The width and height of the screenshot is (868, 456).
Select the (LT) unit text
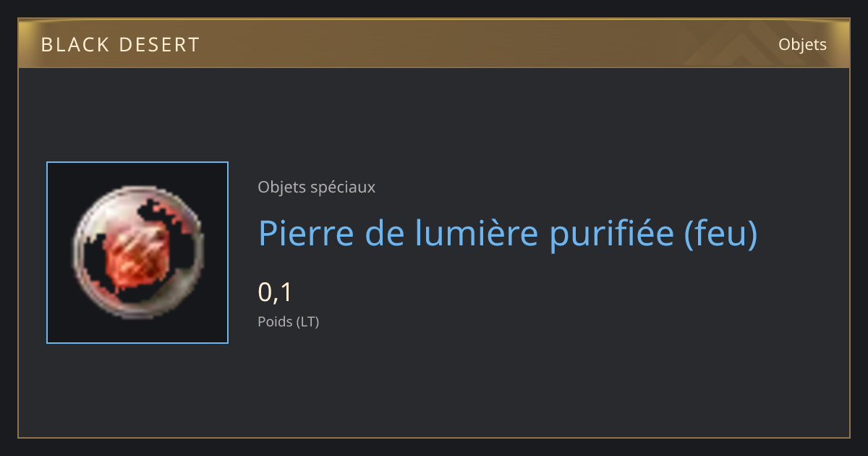[307, 321]
